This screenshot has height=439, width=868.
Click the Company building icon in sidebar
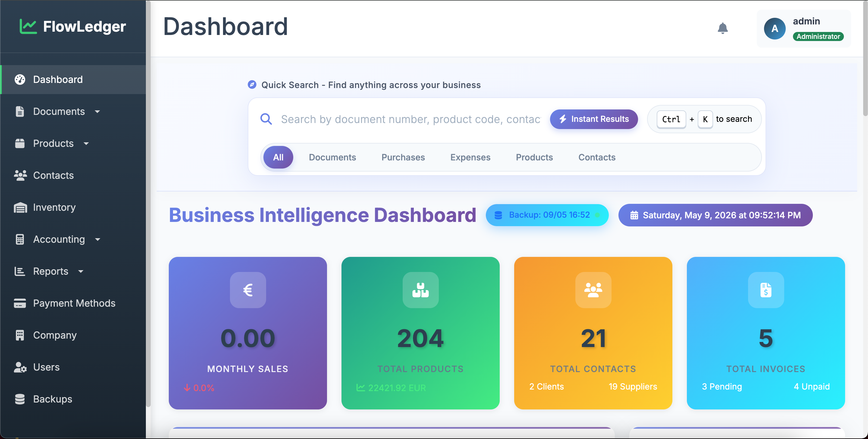click(20, 335)
